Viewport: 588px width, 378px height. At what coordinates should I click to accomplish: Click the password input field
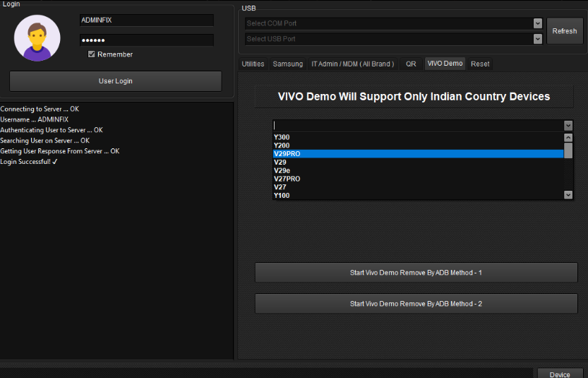click(147, 40)
